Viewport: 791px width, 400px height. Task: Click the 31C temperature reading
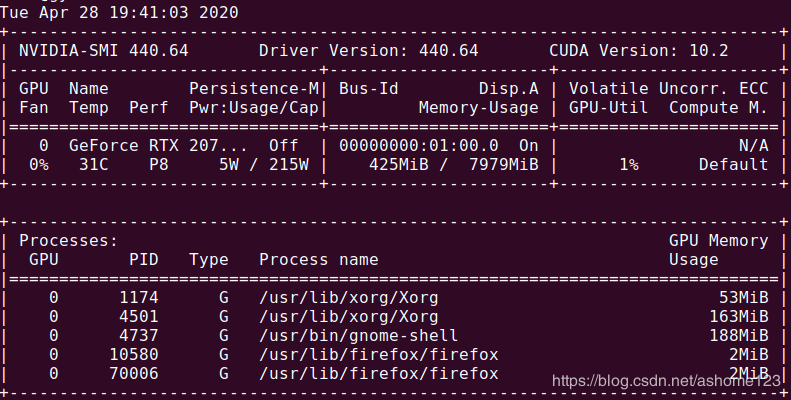point(93,164)
